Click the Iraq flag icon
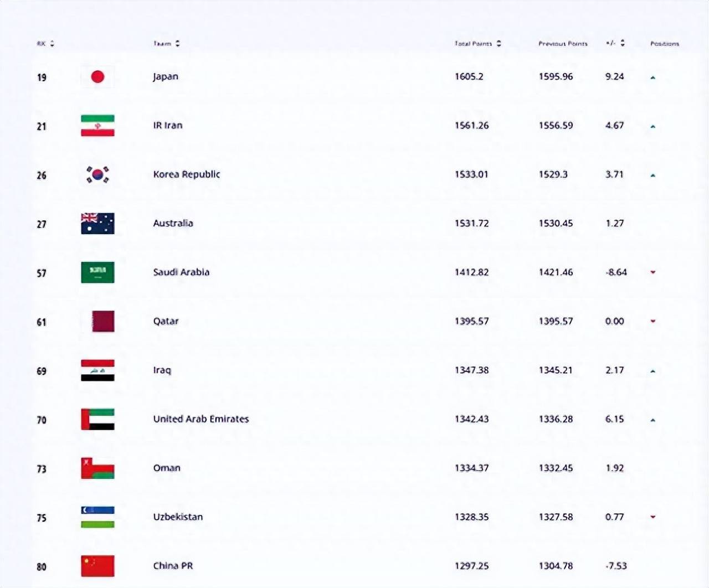Viewport: 709px width, 588px height. coord(97,370)
